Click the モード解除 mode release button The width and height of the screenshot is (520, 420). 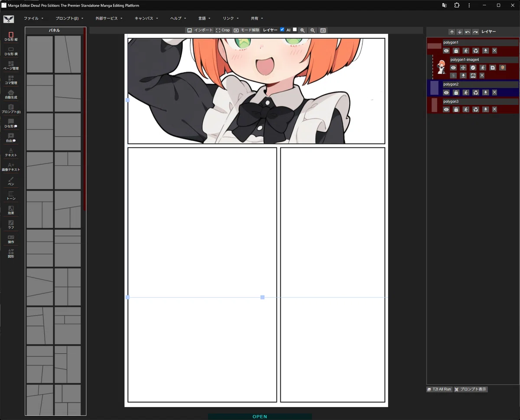246,30
